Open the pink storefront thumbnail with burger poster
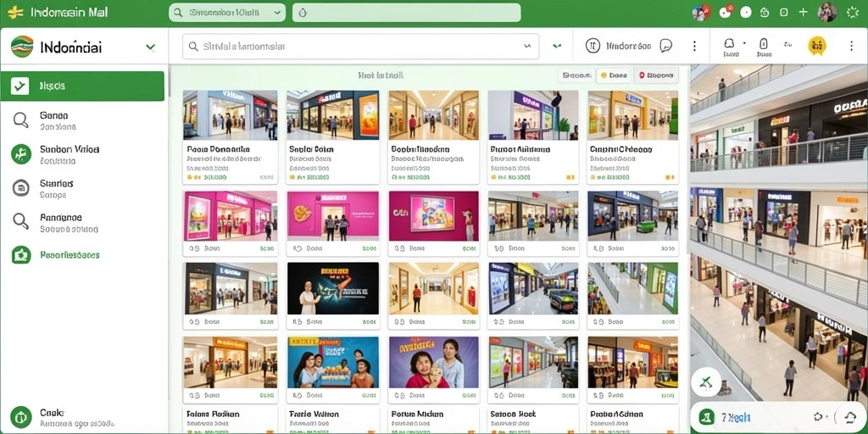Screen dimensions: 868x434 coord(231,216)
